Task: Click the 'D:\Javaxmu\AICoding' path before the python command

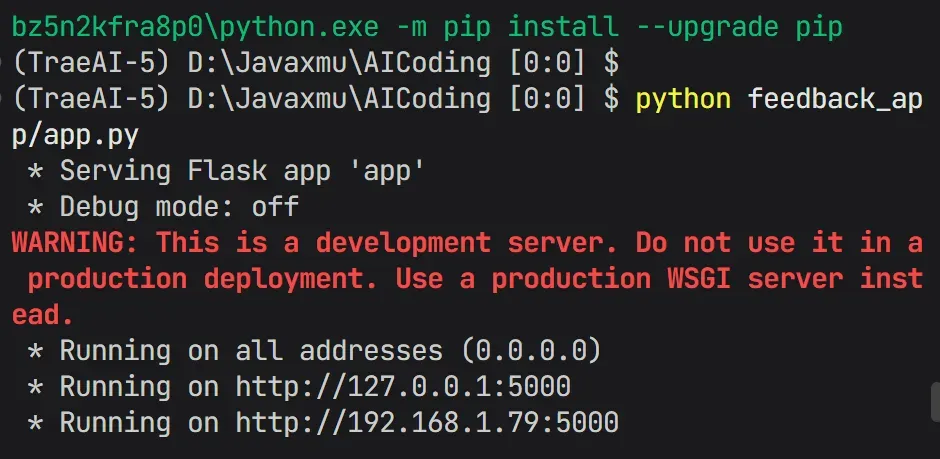Action: pyautogui.click(x=340, y=99)
